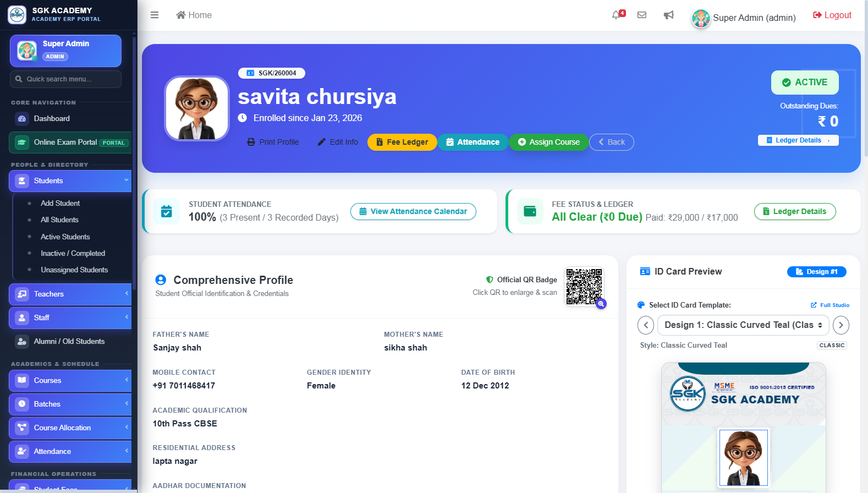Select Inactive / Completed in sidebar
The width and height of the screenshot is (868, 493).
pos(73,253)
